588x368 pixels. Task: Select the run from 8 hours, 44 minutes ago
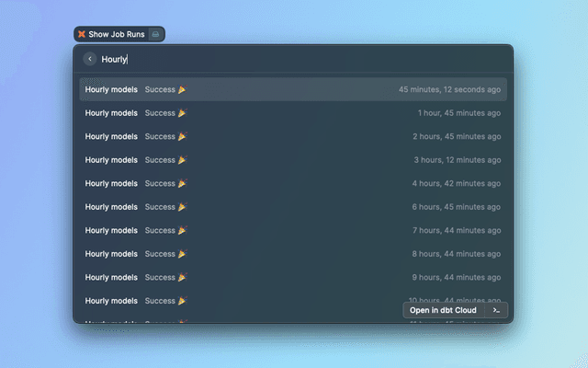[x=293, y=254]
